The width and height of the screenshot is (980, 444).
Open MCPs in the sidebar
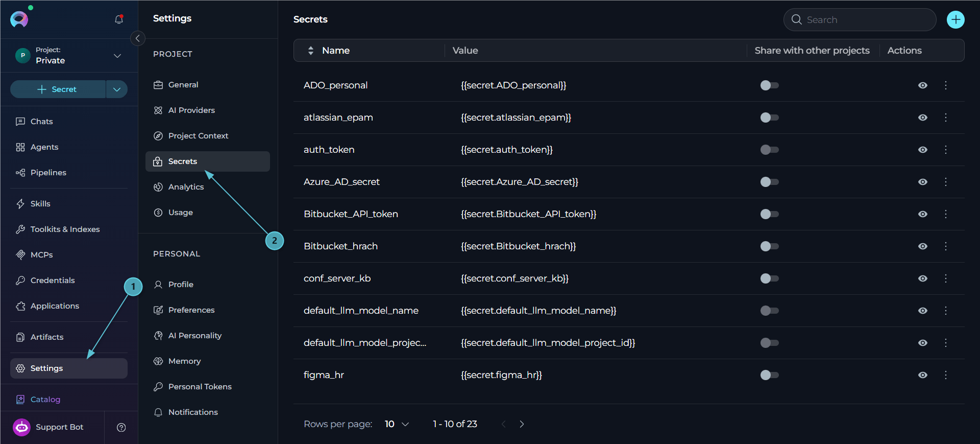pyautogui.click(x=69, y=255)
